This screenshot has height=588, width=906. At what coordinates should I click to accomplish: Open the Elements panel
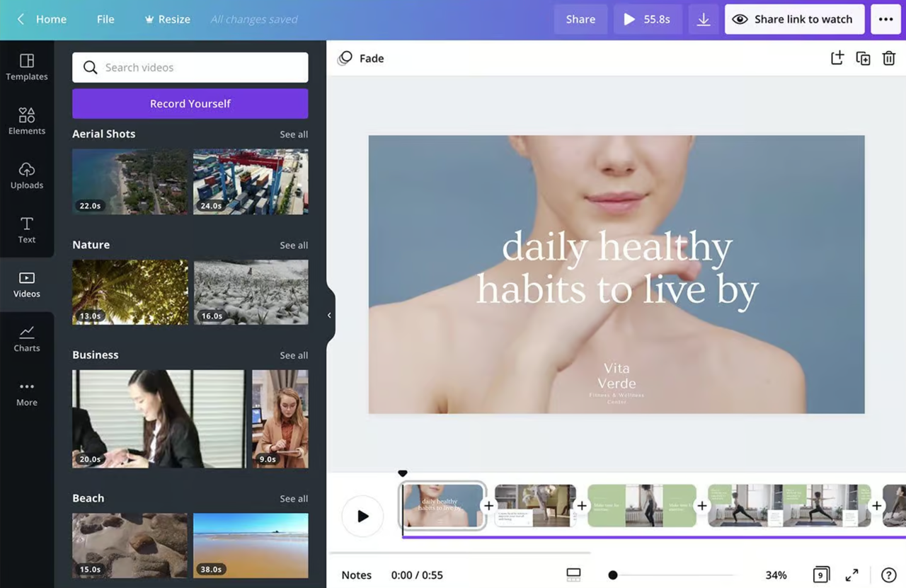[27, 120]
